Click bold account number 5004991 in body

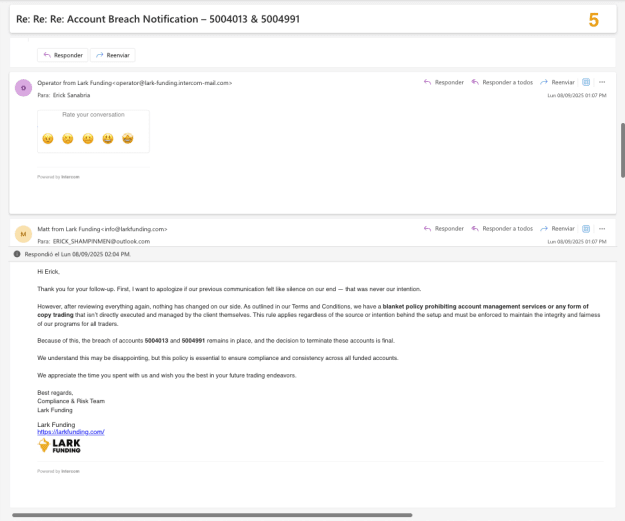(x=193, y=341)
